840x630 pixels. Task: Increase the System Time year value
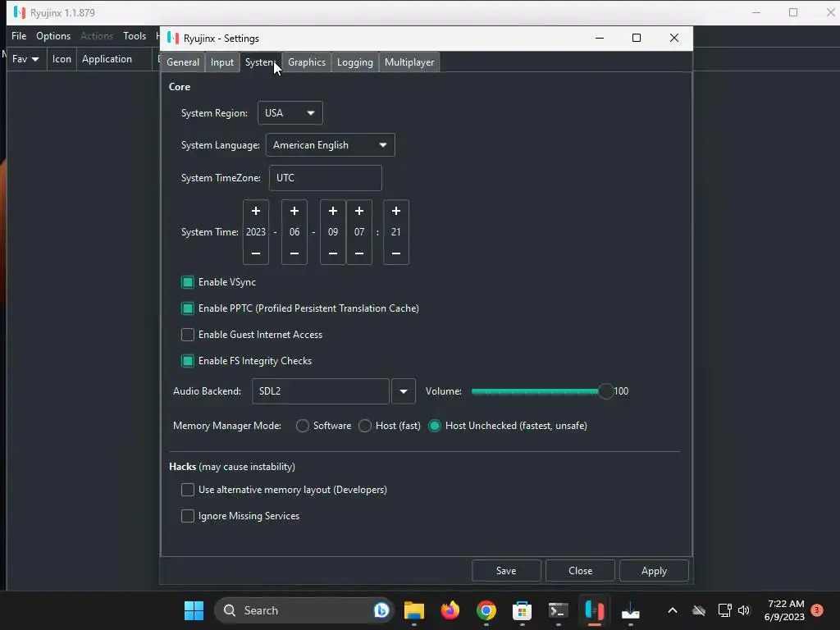point(256,211)
